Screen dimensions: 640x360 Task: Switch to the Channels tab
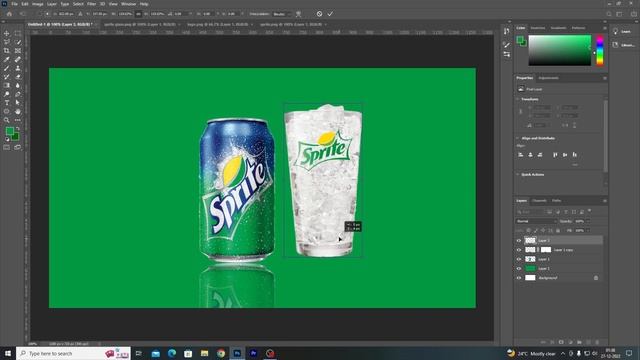(x=539, y=201)
